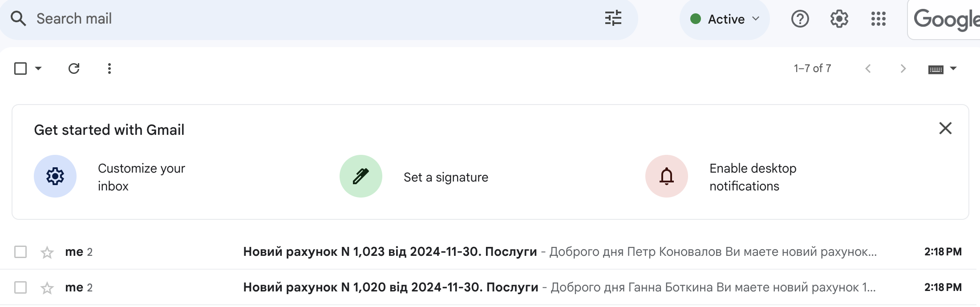The image size is (980, 307).
Task: Open the search filter options icon
Action: [x=613, y=19]
